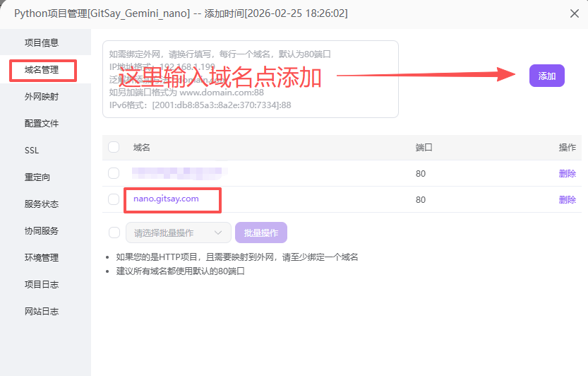Open the 项目信息 tab
The height and width of the screenshot is (376, 588).
click(42, 42)
